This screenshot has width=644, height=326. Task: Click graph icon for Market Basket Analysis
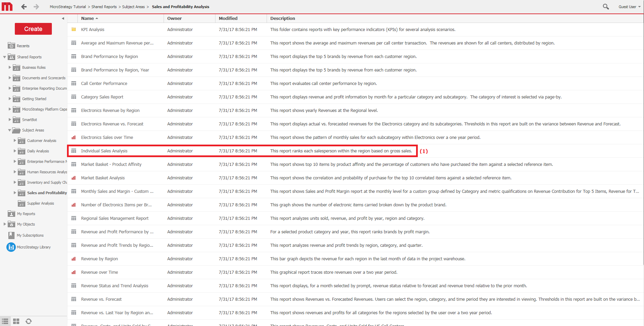(74, 178)
